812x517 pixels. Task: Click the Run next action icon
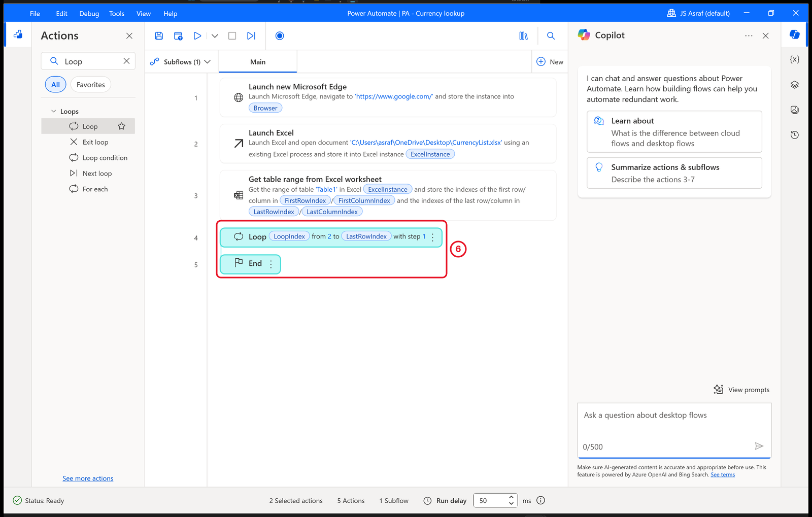coord(251,36)
